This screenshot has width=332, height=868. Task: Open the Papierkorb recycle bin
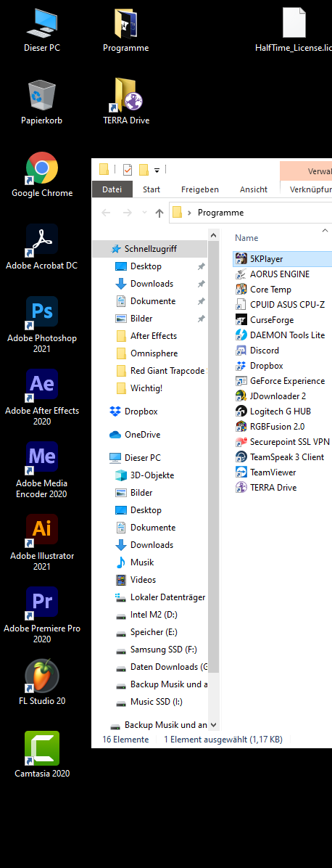pos(42,103)
